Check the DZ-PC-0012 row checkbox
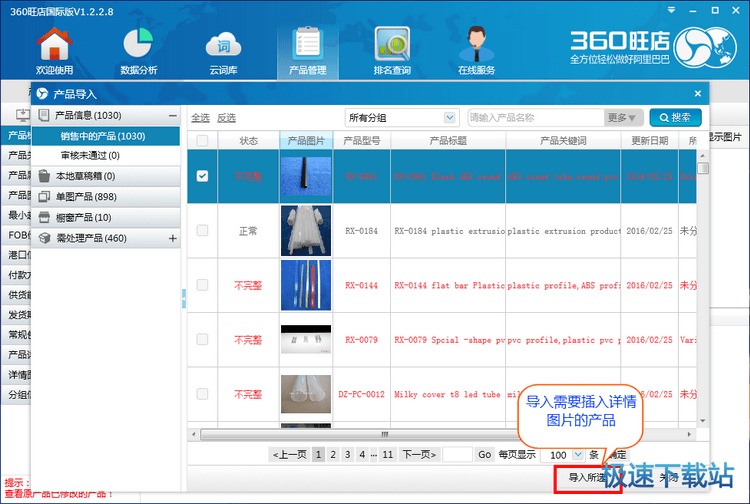Screen dimensions: 750x504 (202, 394)
